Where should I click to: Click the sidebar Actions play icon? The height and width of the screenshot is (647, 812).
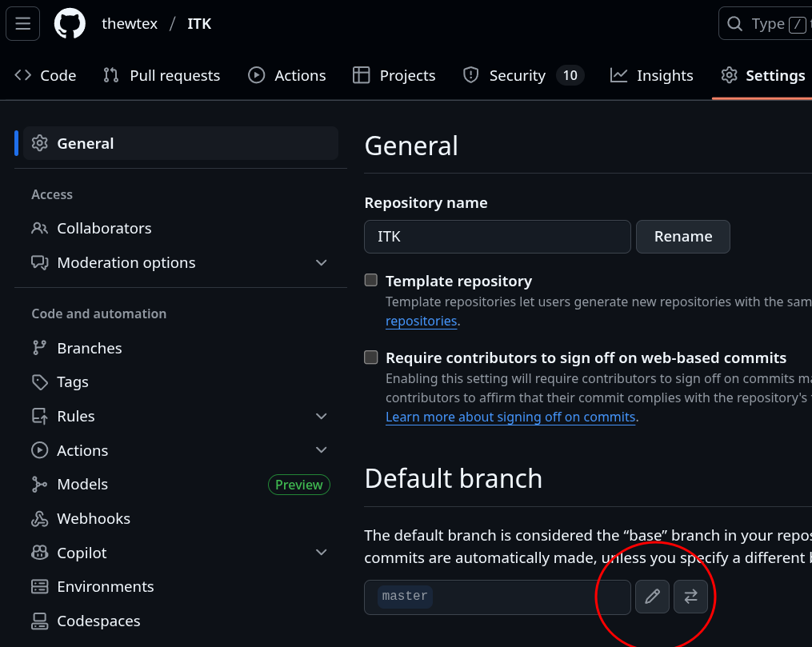click(39, 450)
